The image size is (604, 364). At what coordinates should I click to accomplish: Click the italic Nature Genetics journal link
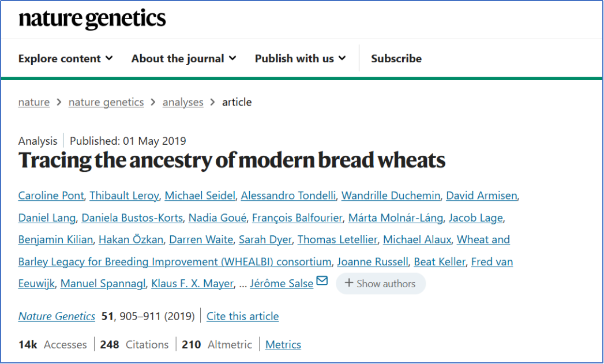[57, 316]
